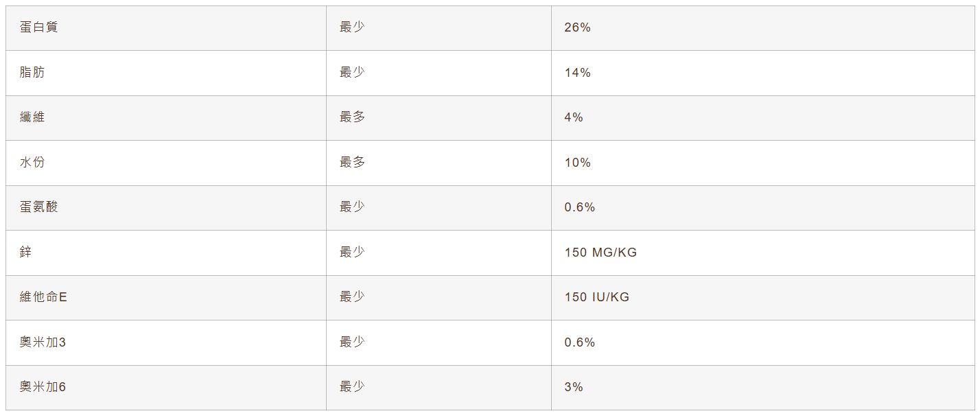Viewport: 980px width, 420px height.
Task: Select the 0.6% value in 奧米加3 row
Action: (580, 342)
